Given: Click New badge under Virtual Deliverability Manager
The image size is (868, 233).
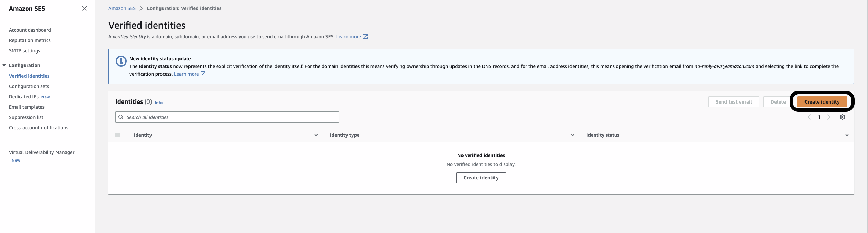Looking at the screenshot, I should [16, 161].
